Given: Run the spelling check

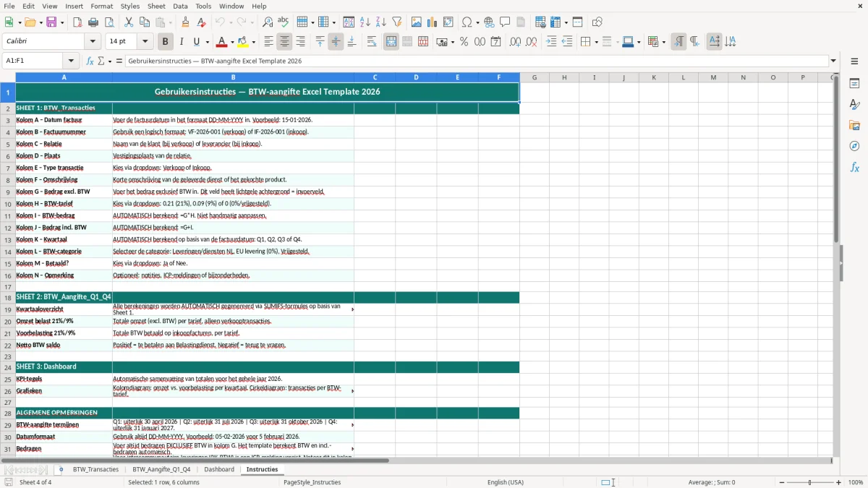Looking at the screenshot, I should coord(284,22).
